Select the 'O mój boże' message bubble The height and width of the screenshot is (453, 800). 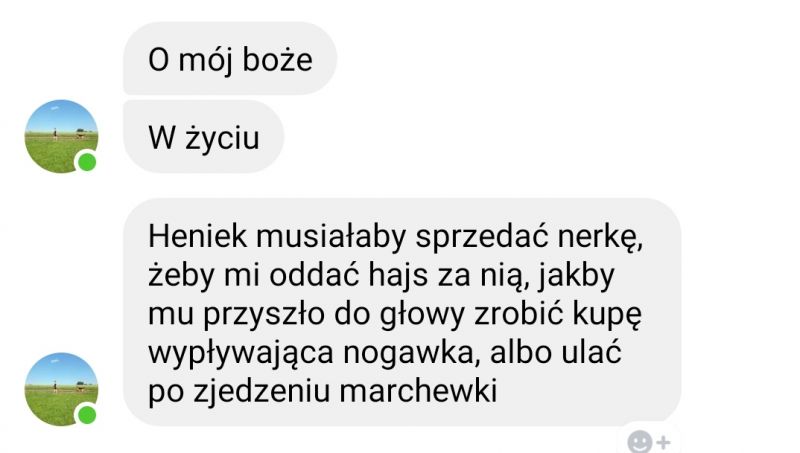[x=230, y=58]
